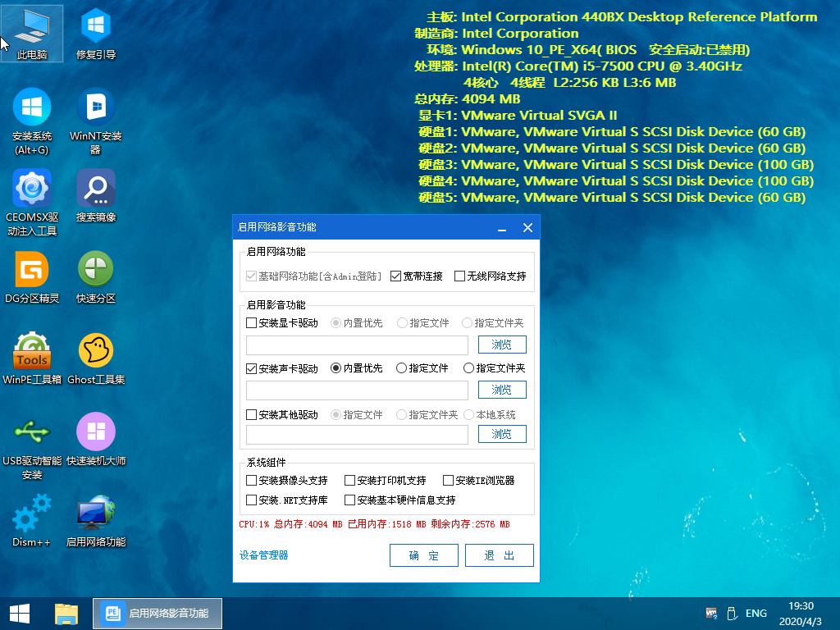
Task: Select 指定文件夹 radio in the 安装其他驱动 row
Action: tap(401, 414)
